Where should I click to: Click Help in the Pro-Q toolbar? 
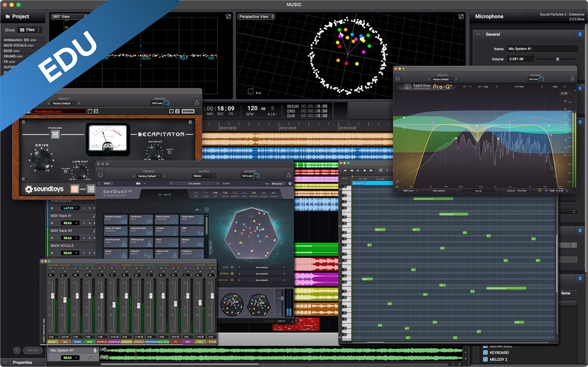[555, 86]
